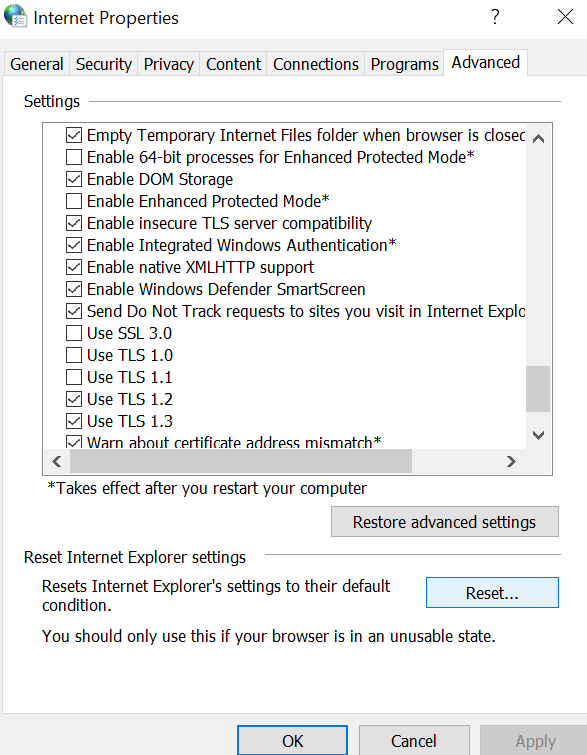Click the Reset... button

[x=492, y=593]
